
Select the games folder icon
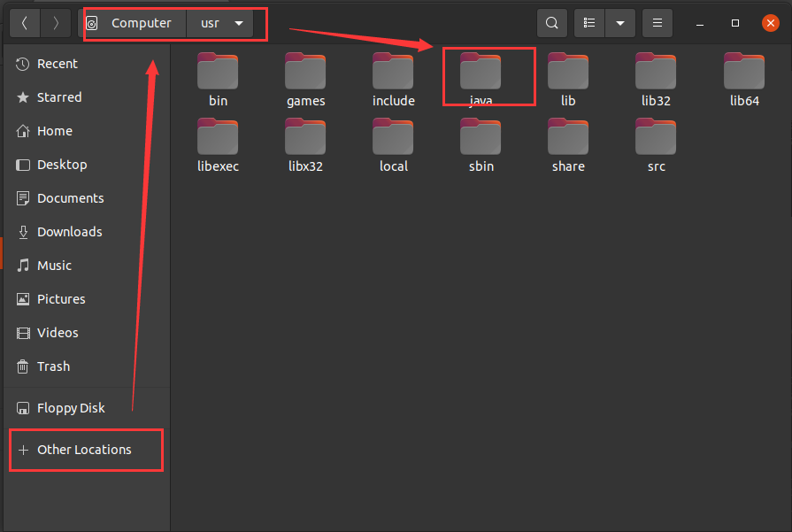305,71
